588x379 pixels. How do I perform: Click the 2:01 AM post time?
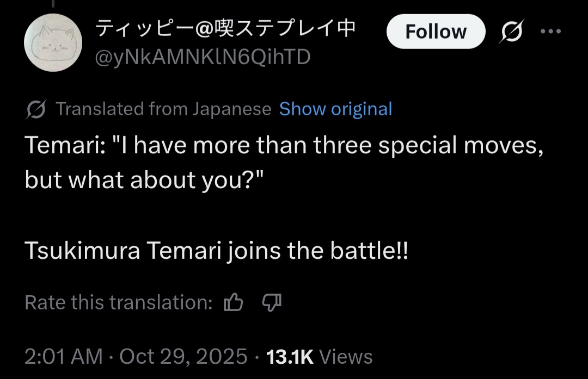pyautogui.click(x=63, y=357)
